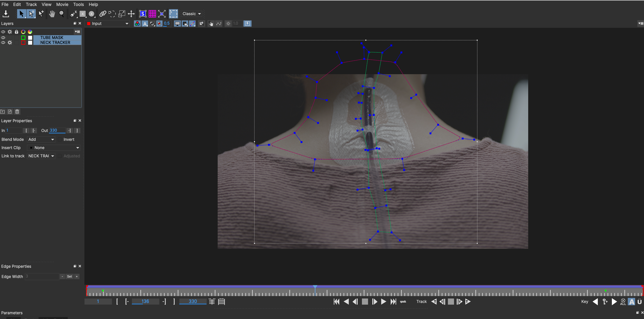Open the Blend Mode dropdown set to Add
The image size is (644, 319).
(41, 139)
